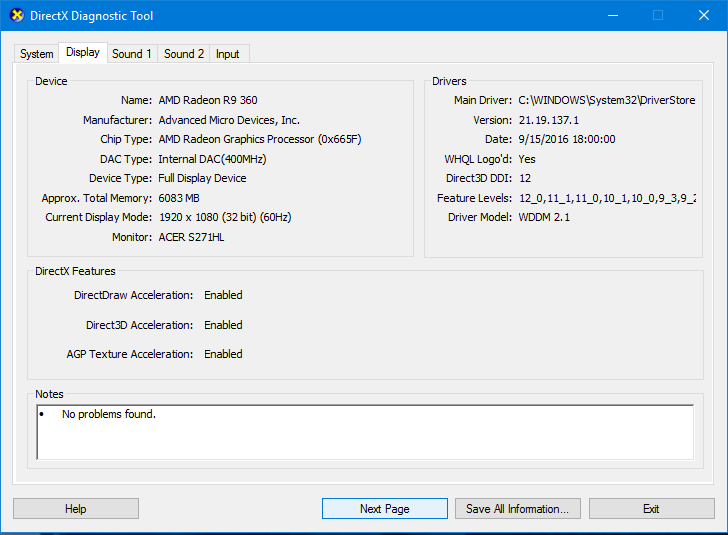
Task: Click the driver model 'WDDM 2.1'
Action: (544, 217)
